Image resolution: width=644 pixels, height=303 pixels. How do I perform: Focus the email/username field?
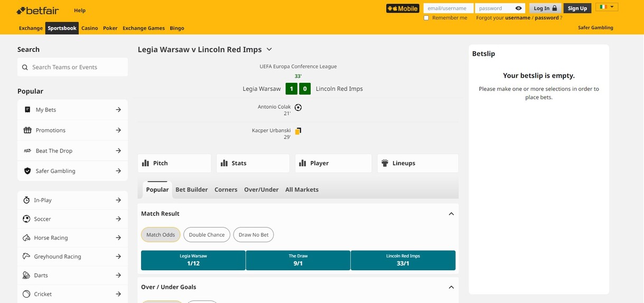coord(449,8)
